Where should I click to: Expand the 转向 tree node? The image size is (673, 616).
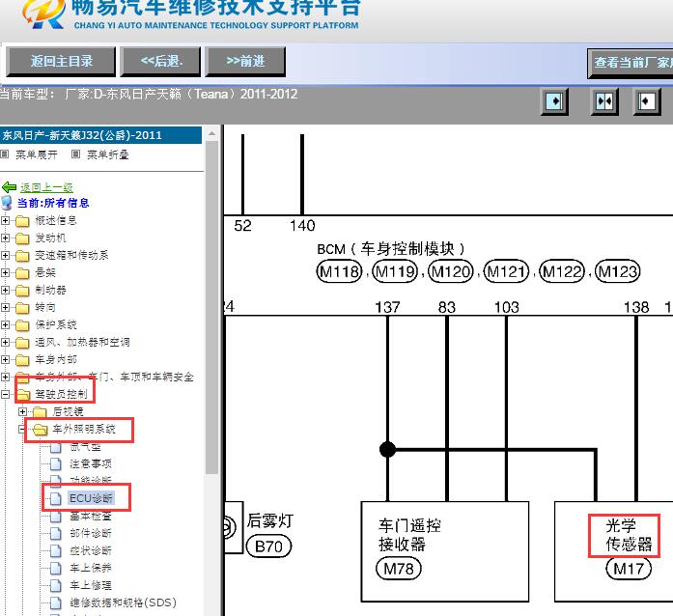pyautogui.click(x=5, y=307)
